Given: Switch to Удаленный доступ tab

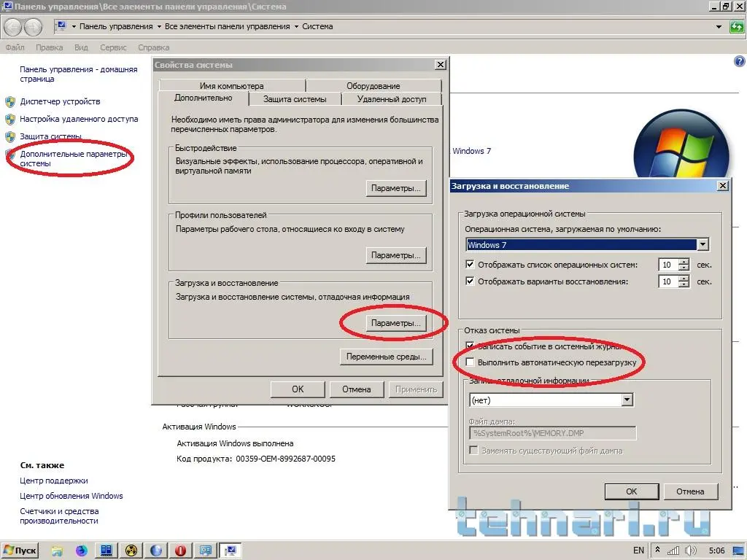Looking at the screenshot, I should click(392, 99).
